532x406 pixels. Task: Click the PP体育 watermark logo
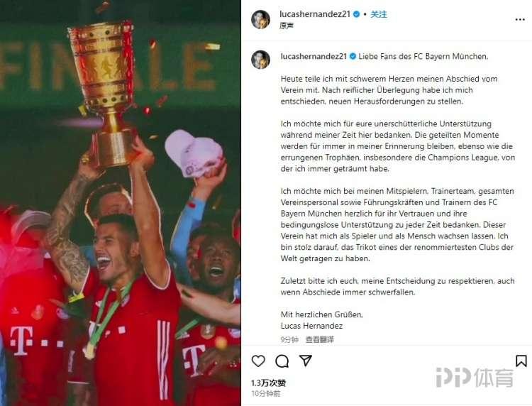click(x=475, y=378)
